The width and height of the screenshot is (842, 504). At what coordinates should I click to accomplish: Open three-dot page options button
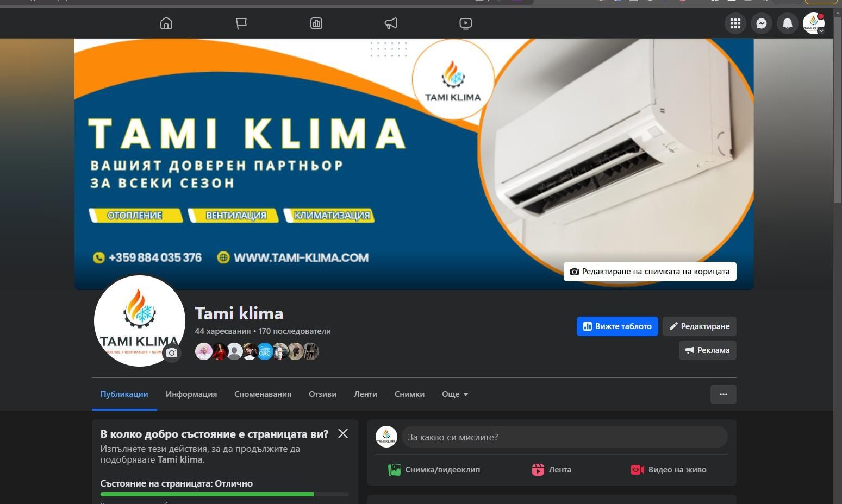pos(724,394)
